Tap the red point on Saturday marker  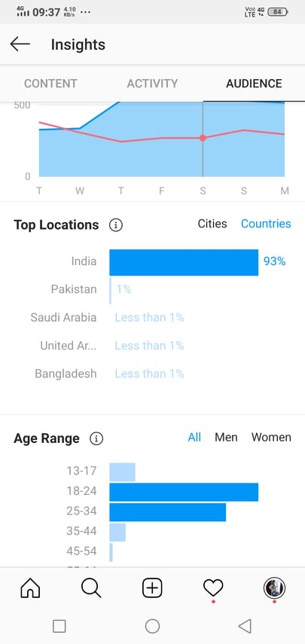203,138
